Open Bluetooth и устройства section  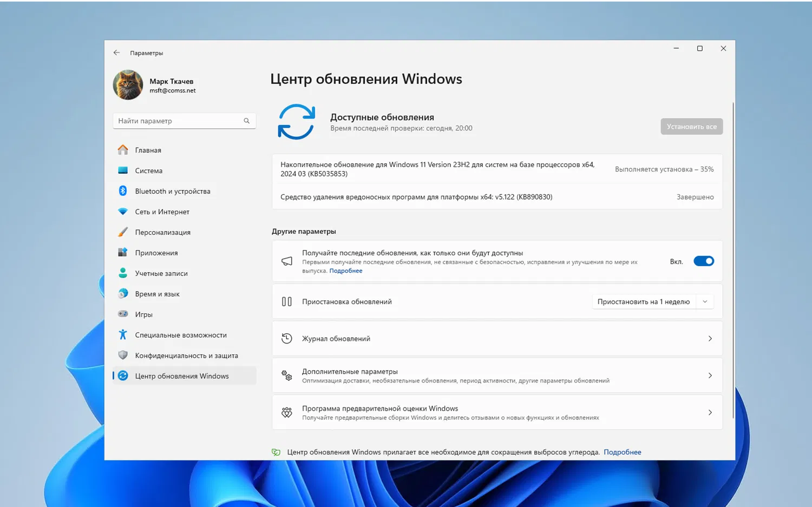(x=184, y=191)
